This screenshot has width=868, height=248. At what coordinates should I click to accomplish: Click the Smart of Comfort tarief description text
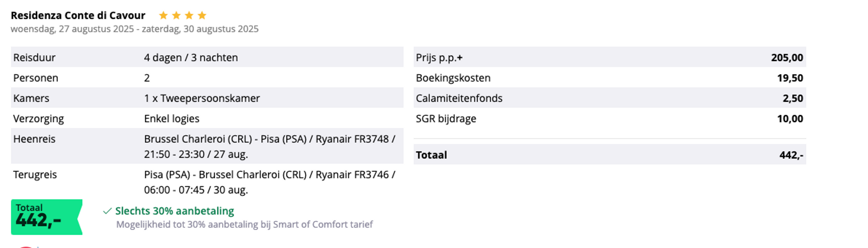[x=244, y=225]
